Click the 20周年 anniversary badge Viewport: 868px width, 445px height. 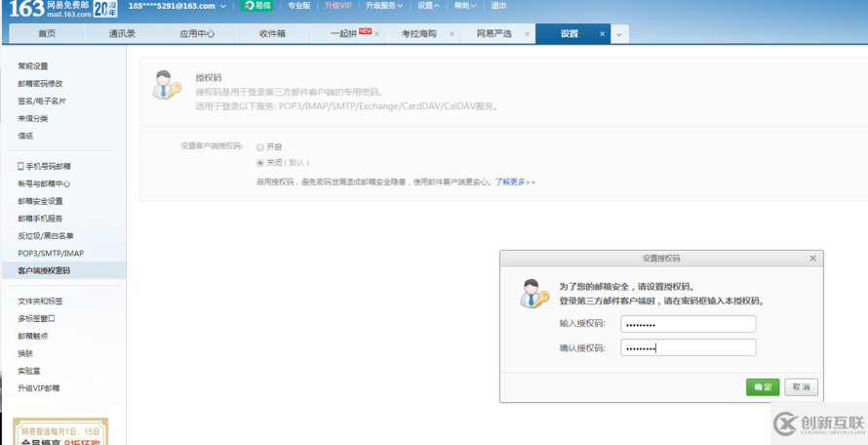pyautogui.click(x=105, y=9)
